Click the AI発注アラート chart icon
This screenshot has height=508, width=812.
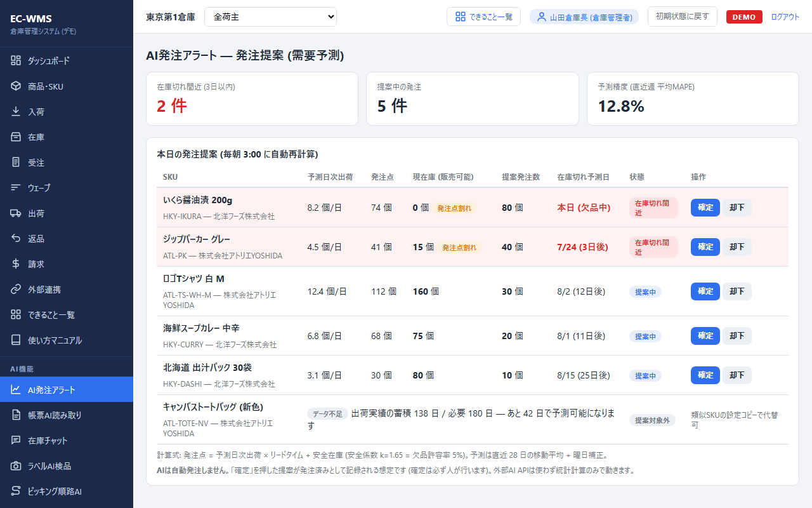point(16,390)
